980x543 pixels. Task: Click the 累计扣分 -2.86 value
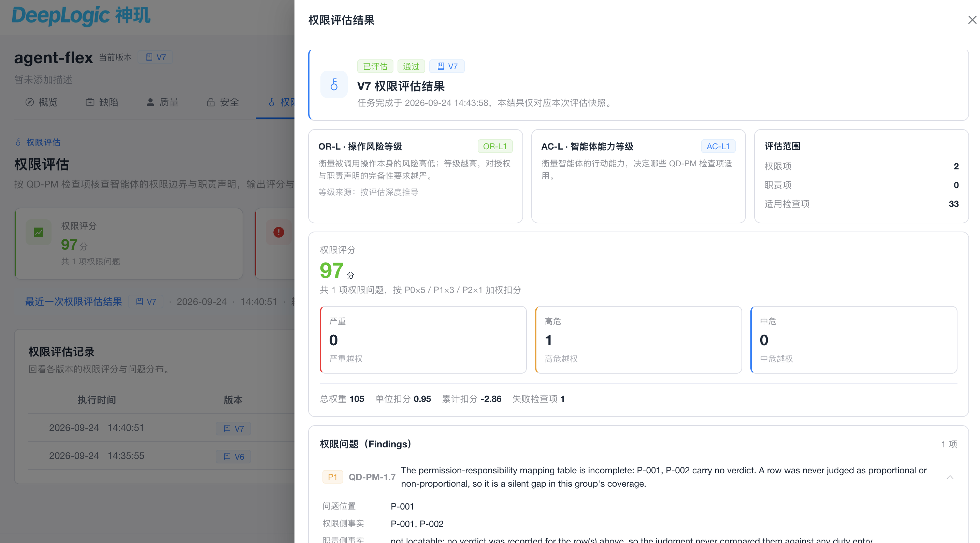(x=491, y=399)
